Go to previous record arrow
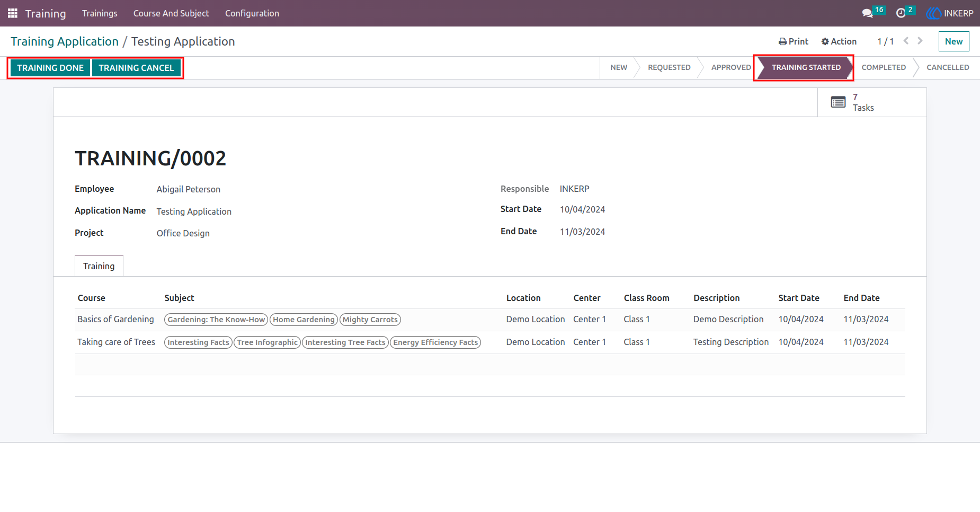Screen dimensions: 980x512 [x=906, y=41]
